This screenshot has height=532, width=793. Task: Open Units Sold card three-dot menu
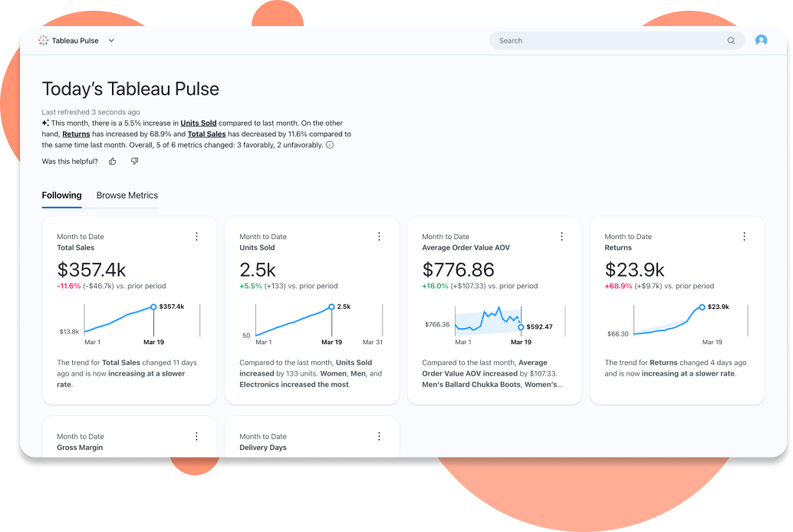click(x=379, y=237)
